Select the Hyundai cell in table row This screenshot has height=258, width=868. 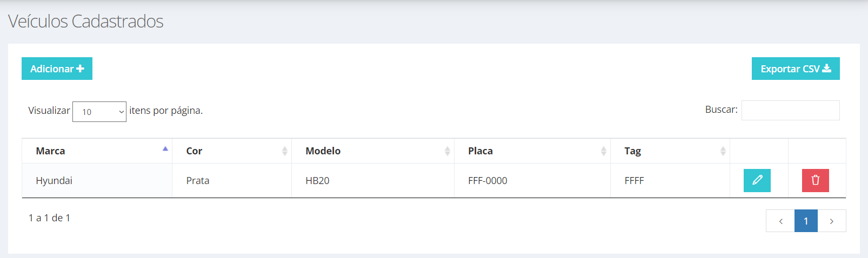(x=97, y=180)
